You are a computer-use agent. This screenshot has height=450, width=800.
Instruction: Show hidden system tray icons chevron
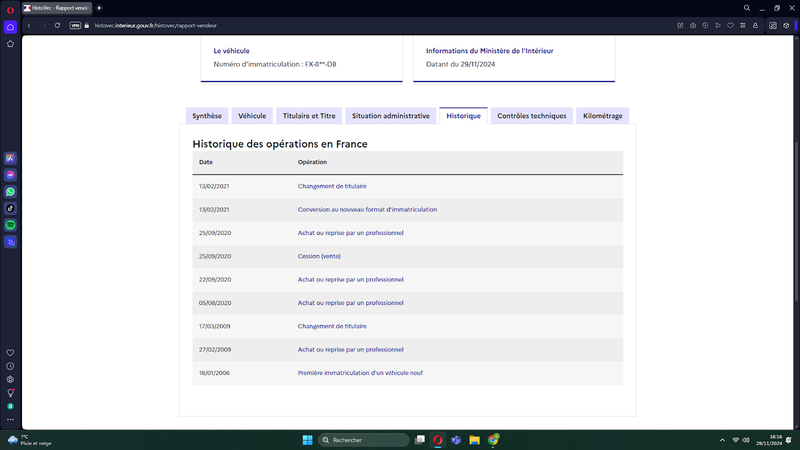pos(722,440)
